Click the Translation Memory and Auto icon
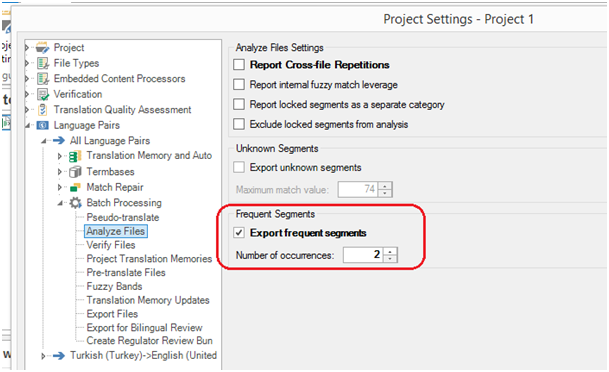Viewport: 609px width, 372px height. point(75,156)
